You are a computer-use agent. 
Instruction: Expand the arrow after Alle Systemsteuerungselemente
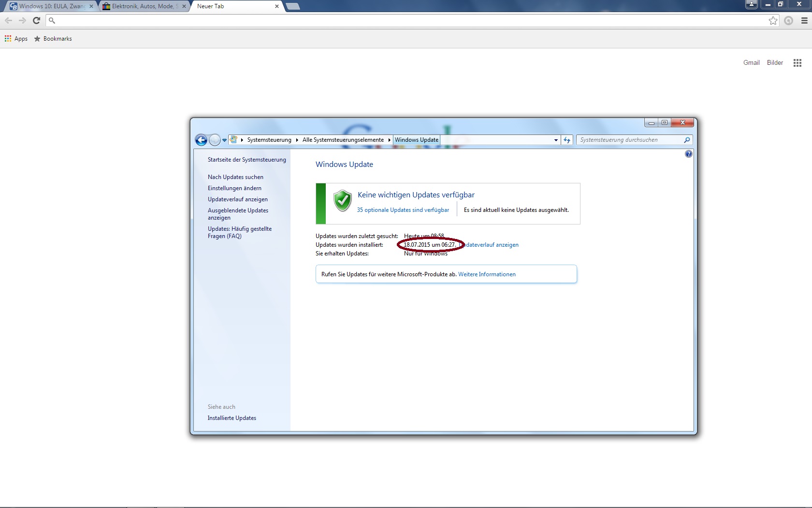click(x=389, y=140)
